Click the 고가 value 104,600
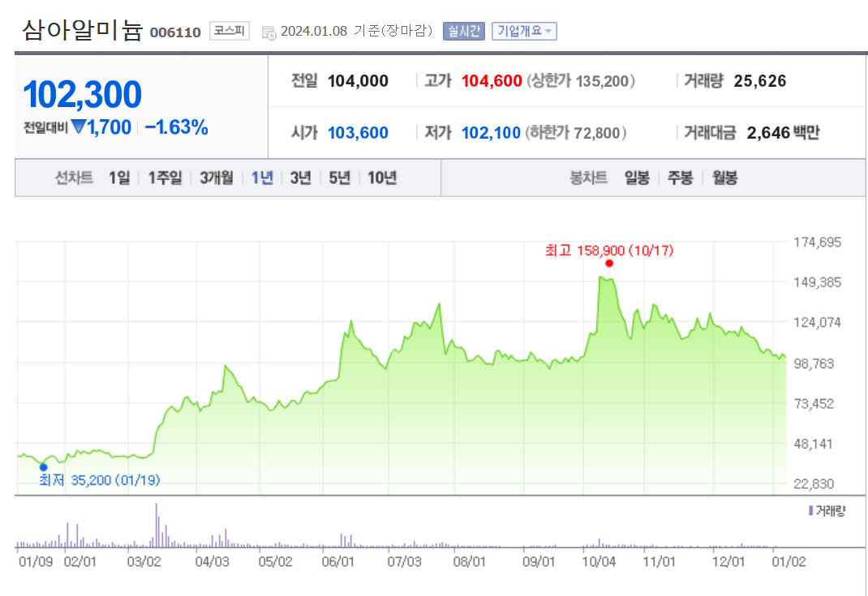868x596 pixels. (492, 81)
